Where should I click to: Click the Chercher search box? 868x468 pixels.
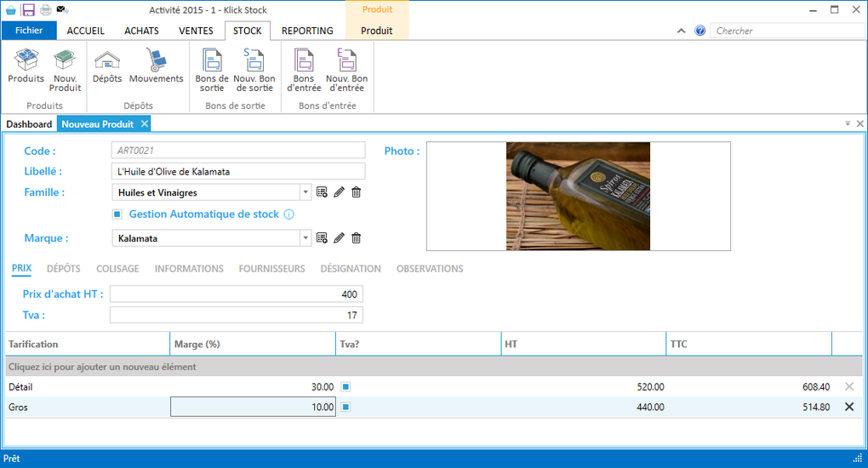point(787,31)
